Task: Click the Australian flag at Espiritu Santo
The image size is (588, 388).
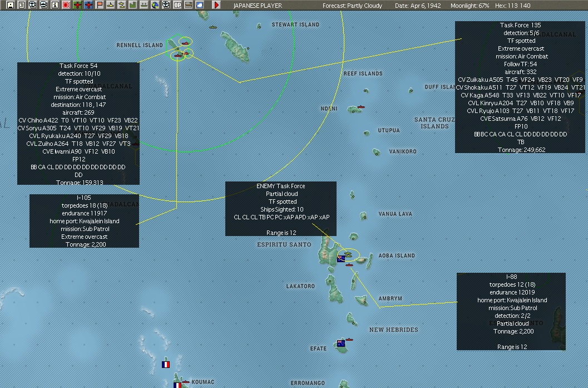Action: pos(341,259)
